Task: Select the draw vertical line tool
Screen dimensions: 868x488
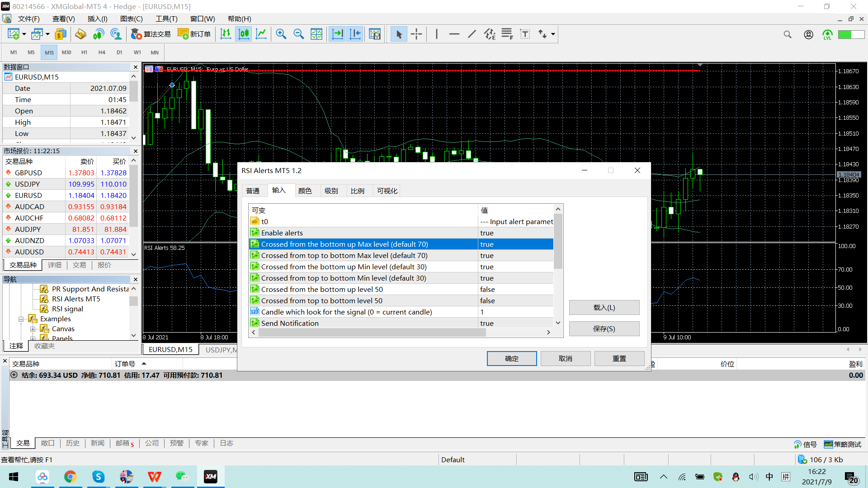Action: (x=436, y=34)
